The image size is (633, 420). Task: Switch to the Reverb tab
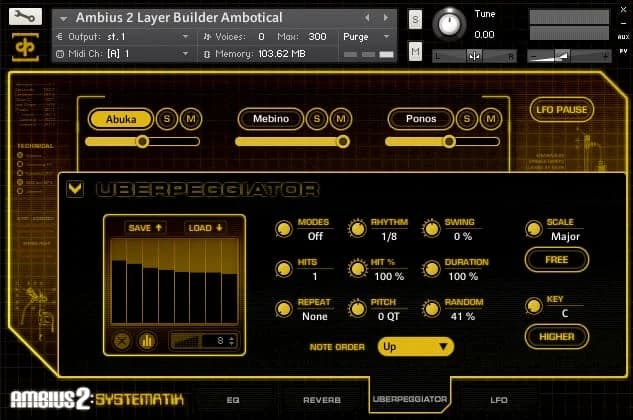[321, 399]
